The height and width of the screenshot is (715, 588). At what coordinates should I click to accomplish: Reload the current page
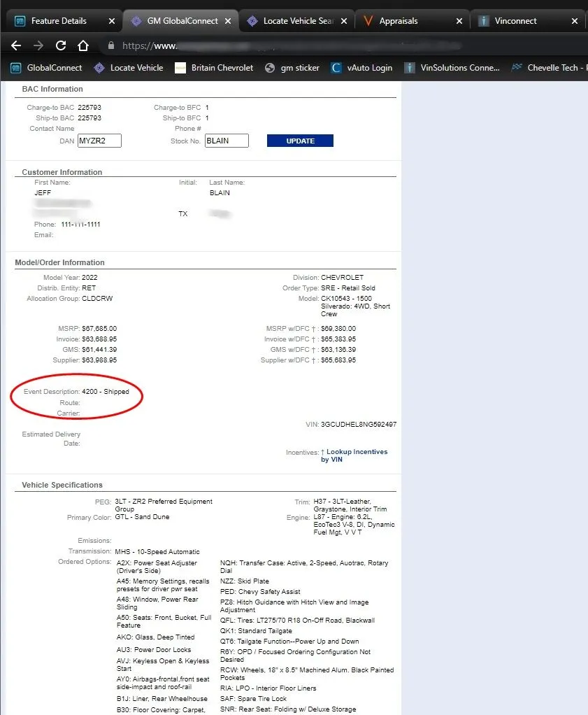tap(61, 45)
